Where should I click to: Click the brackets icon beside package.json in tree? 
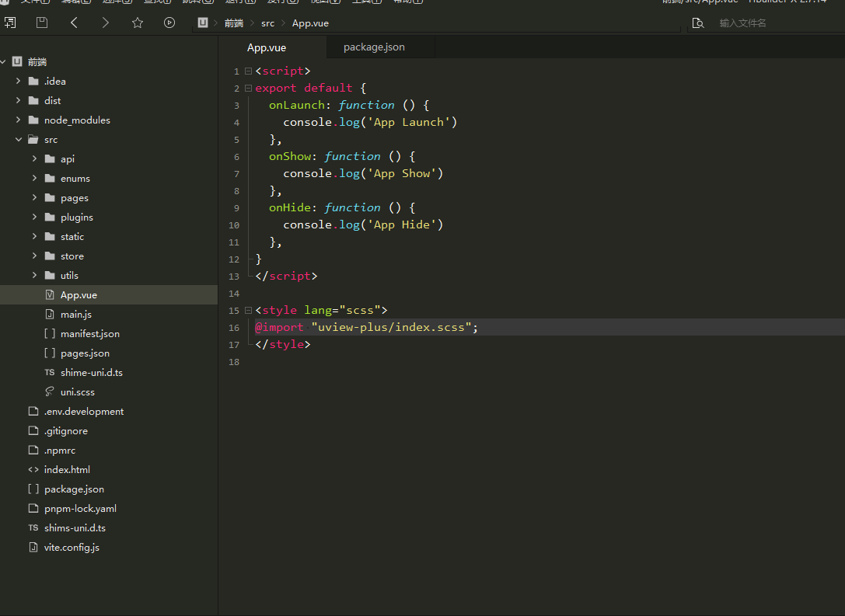coord(33,489)
